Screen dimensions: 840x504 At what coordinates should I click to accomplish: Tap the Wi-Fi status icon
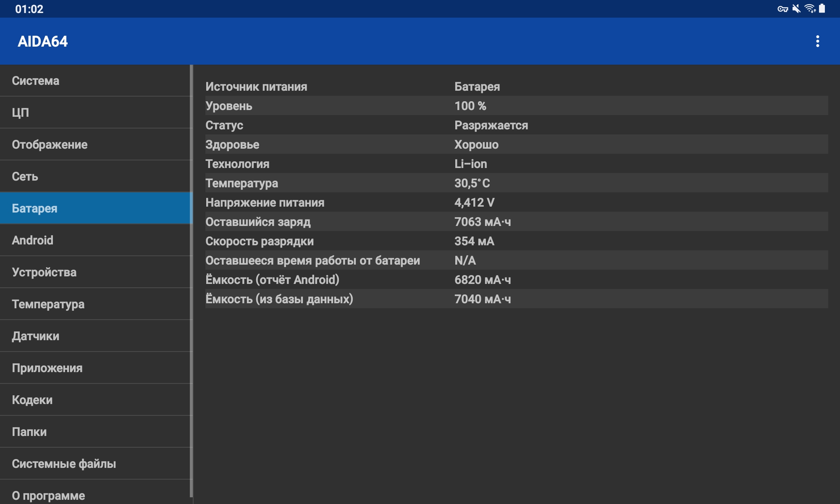810,9
